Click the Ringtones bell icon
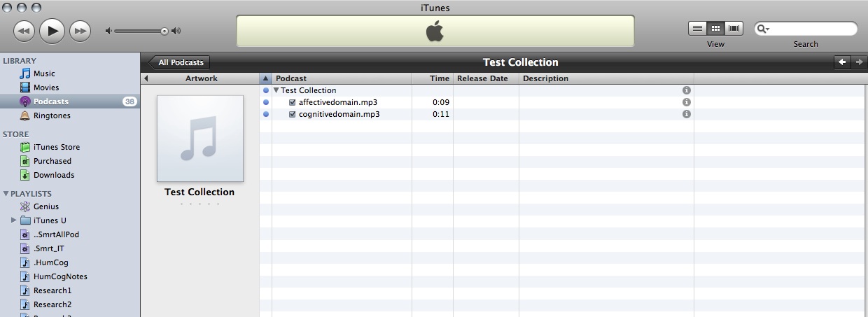The width and height of the screenshot is (868, 317). coord(25,115)
